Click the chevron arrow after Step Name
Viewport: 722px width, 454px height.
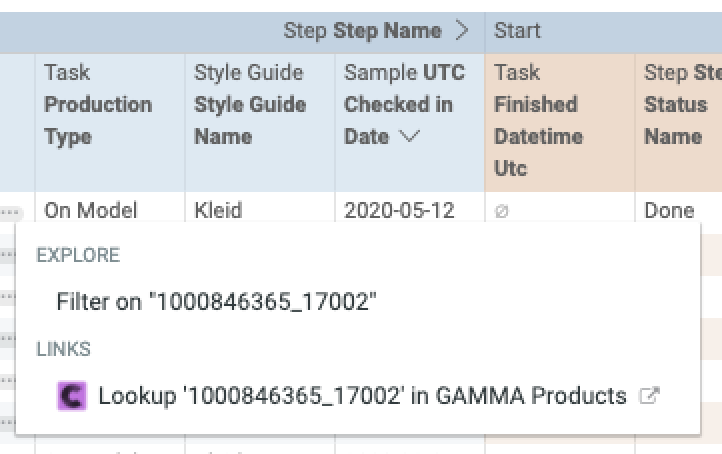click(461, 31)
